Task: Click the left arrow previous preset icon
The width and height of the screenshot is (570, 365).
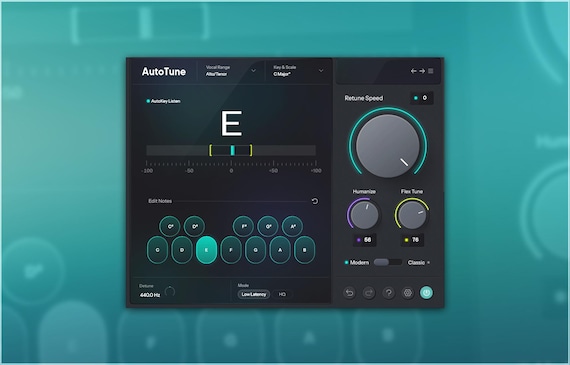Action: [413, 71]
